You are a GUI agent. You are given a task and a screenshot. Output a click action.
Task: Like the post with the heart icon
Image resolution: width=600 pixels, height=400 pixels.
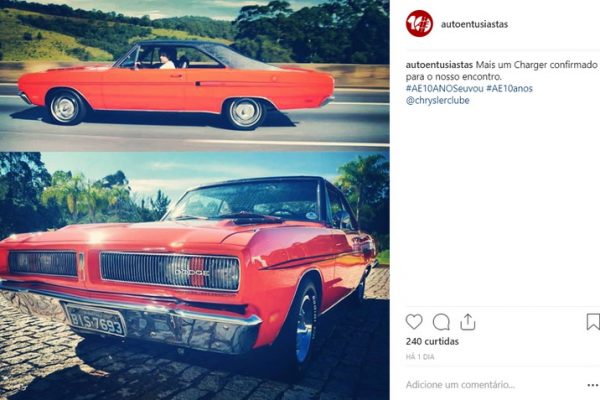414,322
